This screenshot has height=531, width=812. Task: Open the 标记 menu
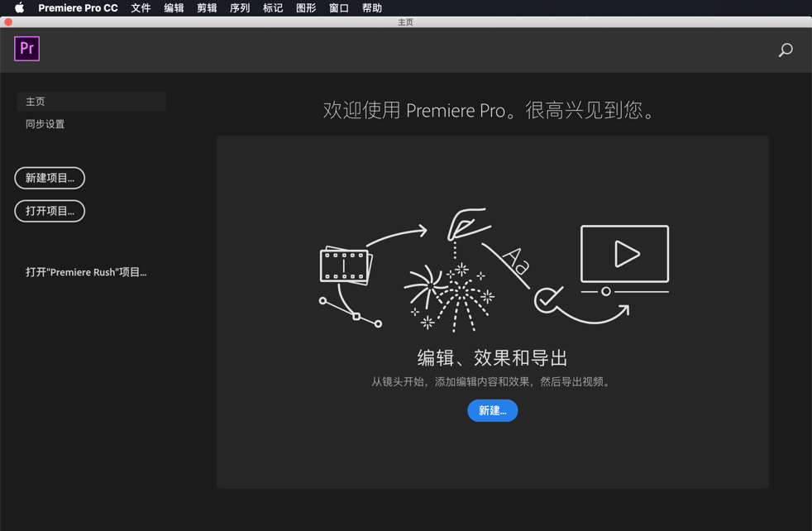[x=273, y=7]
